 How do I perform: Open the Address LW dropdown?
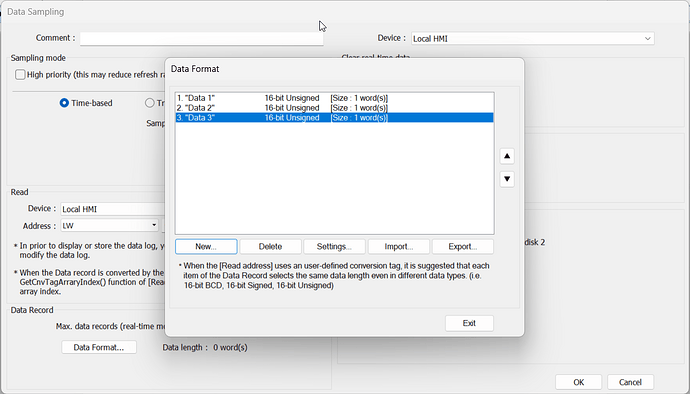[109, 225]
